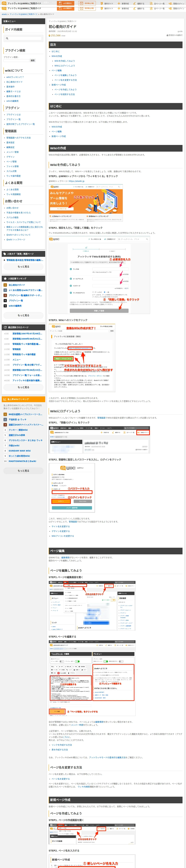This screenshot has width=186, height=868.
Task: Open 管理画面/ウィキ操作履歴 recent page, 21日前
Action: click(24, 354)
